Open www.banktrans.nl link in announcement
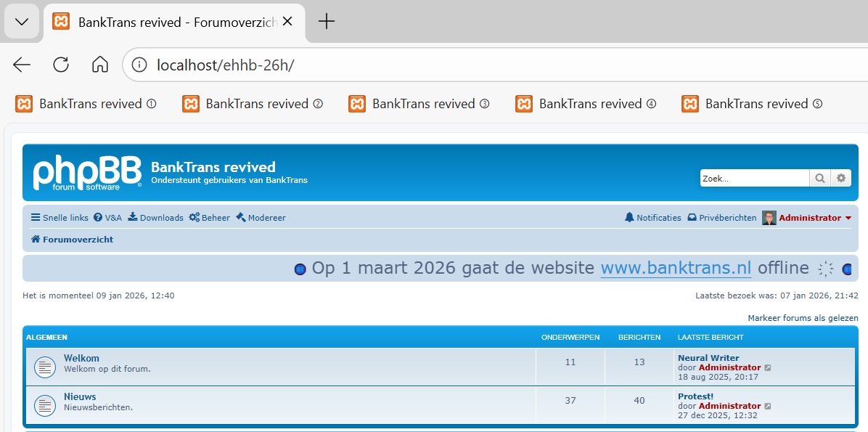The height and width of the screenshot is (432, 868). [676, 268]
